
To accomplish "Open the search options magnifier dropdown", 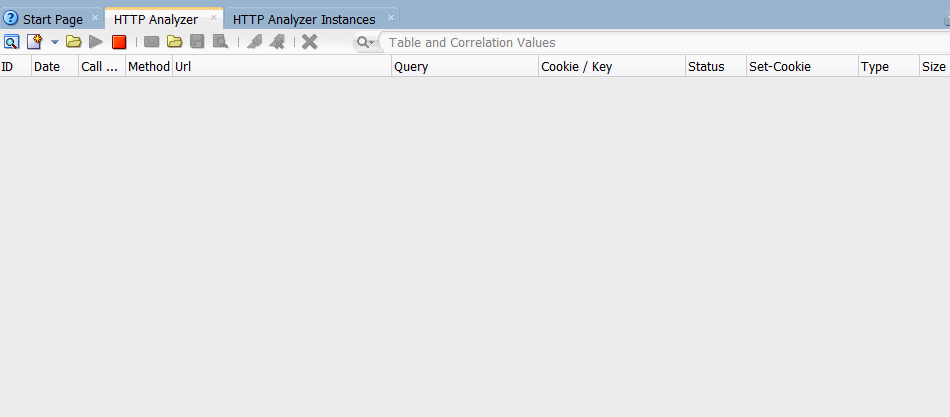I will click(x=365, y=42).
